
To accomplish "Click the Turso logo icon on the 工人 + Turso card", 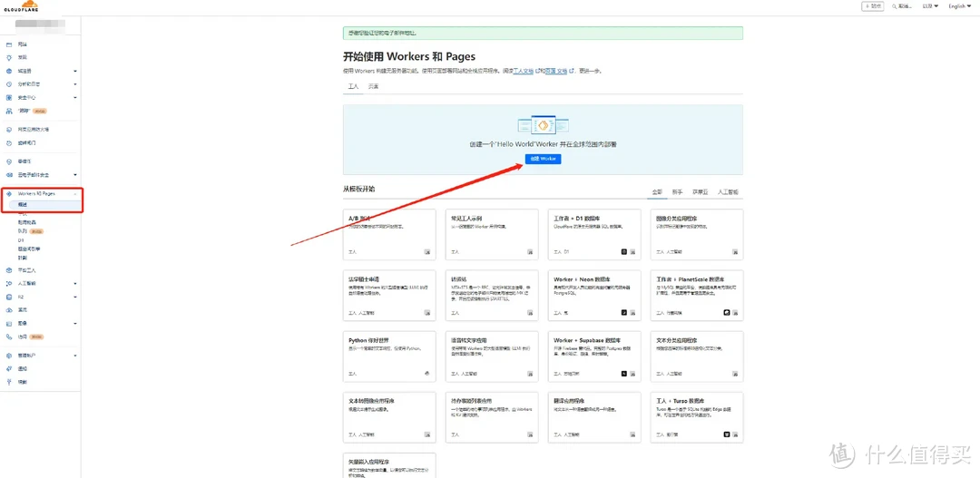I will point(727,434).
